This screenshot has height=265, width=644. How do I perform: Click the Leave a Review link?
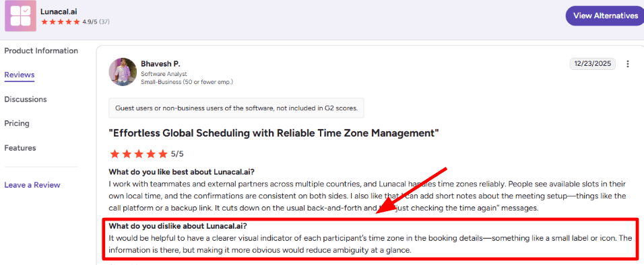pos(32,185)
